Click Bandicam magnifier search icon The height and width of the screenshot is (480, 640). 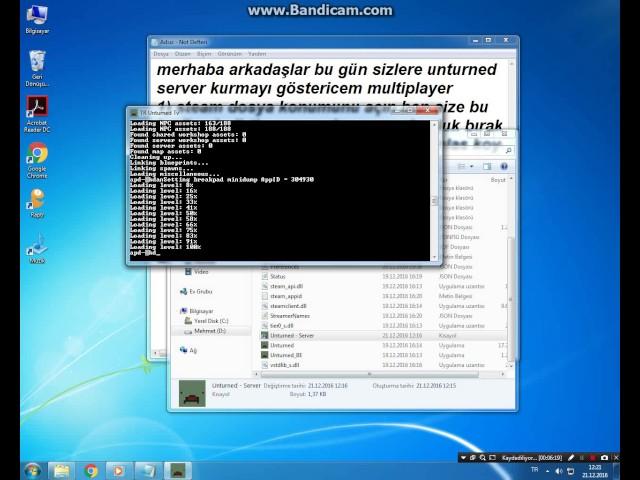tap(482, 458)
